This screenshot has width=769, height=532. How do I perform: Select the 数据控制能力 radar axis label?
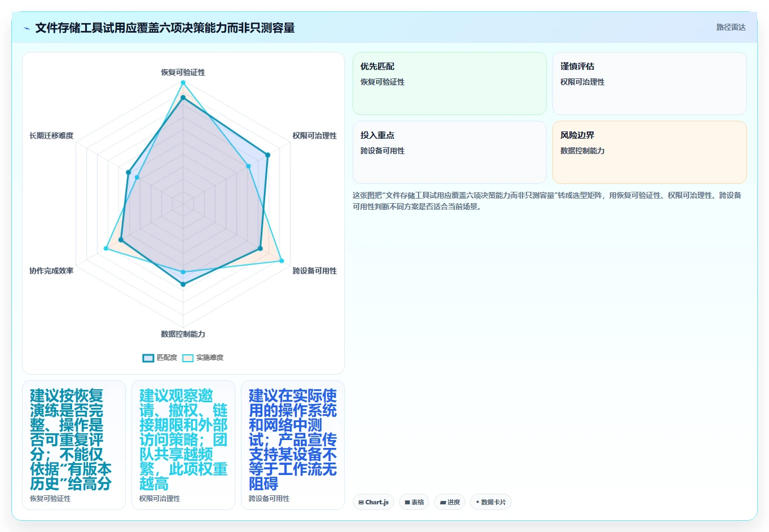[183, 334]
